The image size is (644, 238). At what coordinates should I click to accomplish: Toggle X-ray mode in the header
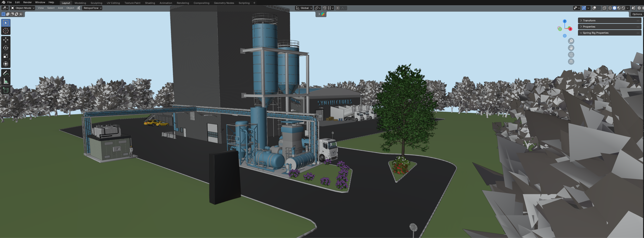(604, 8)
